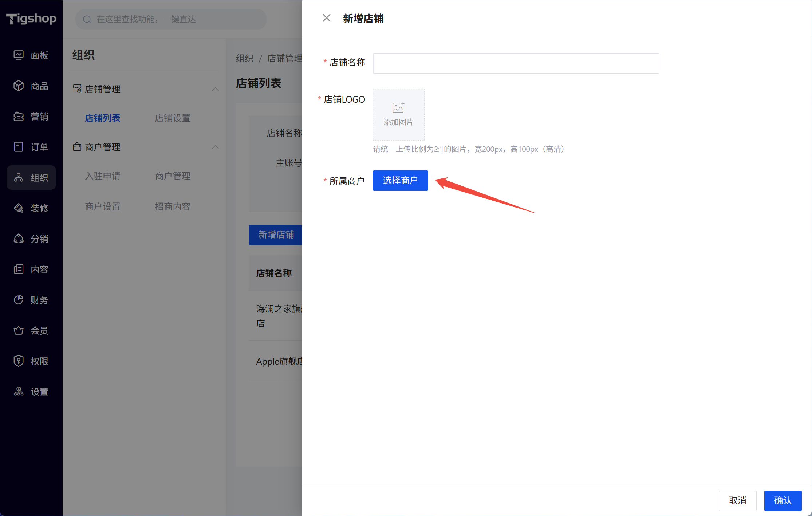812x516 pixels.
Task: Click the 确认 confirm button
Action: (x=783, y=500)
